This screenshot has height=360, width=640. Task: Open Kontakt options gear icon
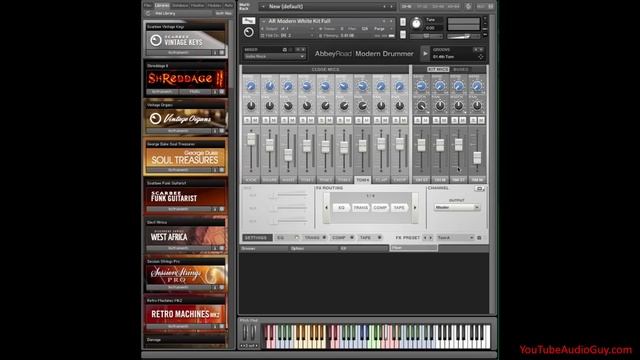tap(468, 7)
